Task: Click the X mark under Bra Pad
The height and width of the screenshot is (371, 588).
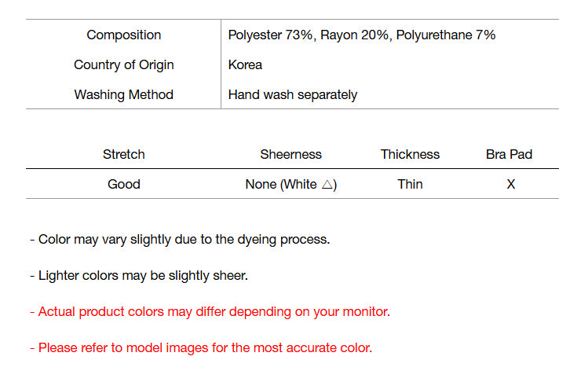Action: 510,184
